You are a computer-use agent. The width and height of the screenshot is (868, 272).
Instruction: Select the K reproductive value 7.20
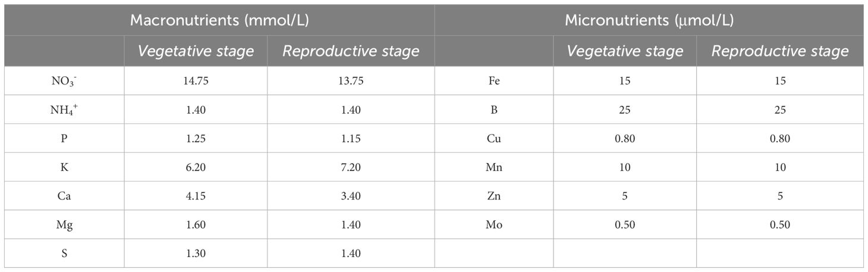pyautogui.click(x=351, y=167)
